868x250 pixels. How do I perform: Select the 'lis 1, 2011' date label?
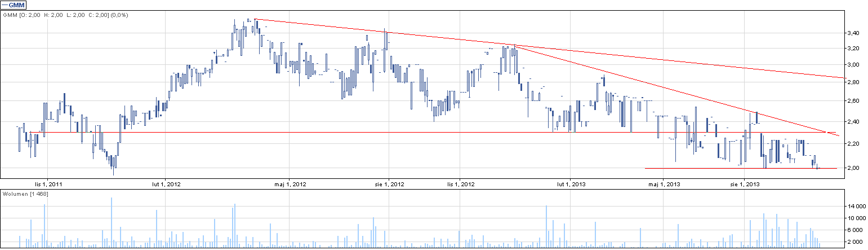click(47, 184)
